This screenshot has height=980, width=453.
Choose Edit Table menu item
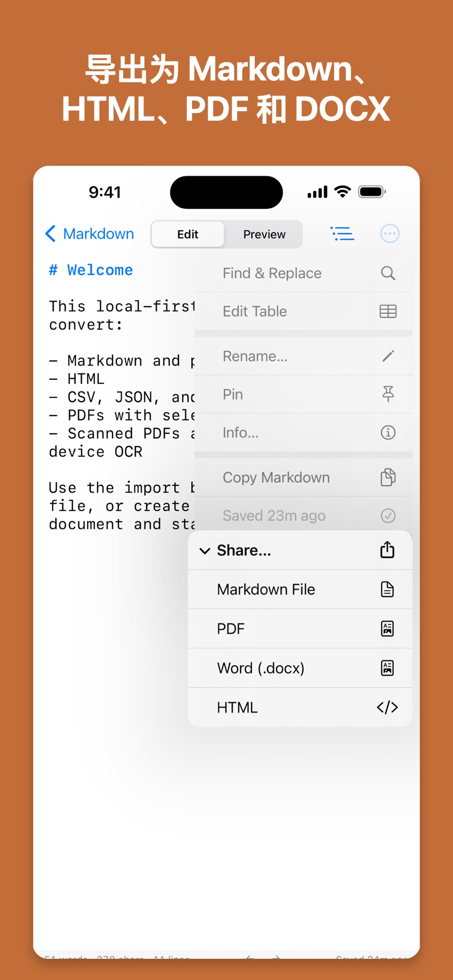point(303,311)
